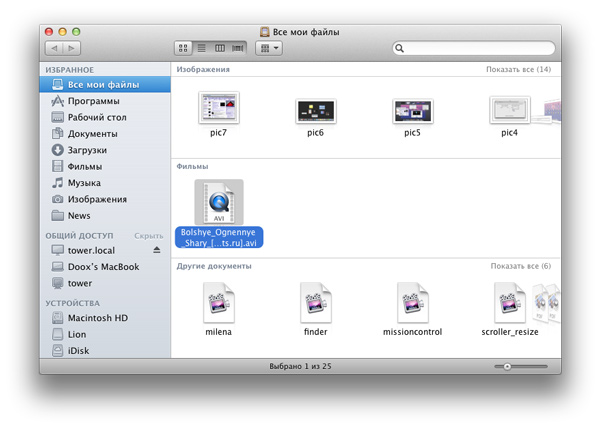The image size is (600, 428).
Task: Select Документы in sidebar
Action: point(92,134)
